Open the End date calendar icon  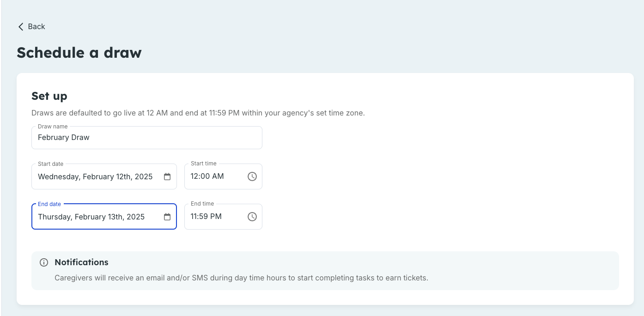(x=167, y=217)
